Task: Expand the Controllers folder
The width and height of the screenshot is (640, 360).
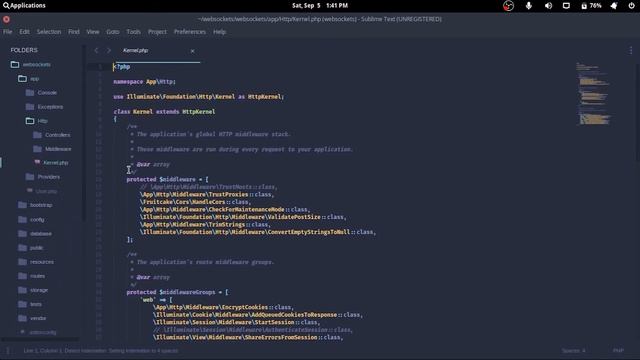Action: tap(58, 135)
